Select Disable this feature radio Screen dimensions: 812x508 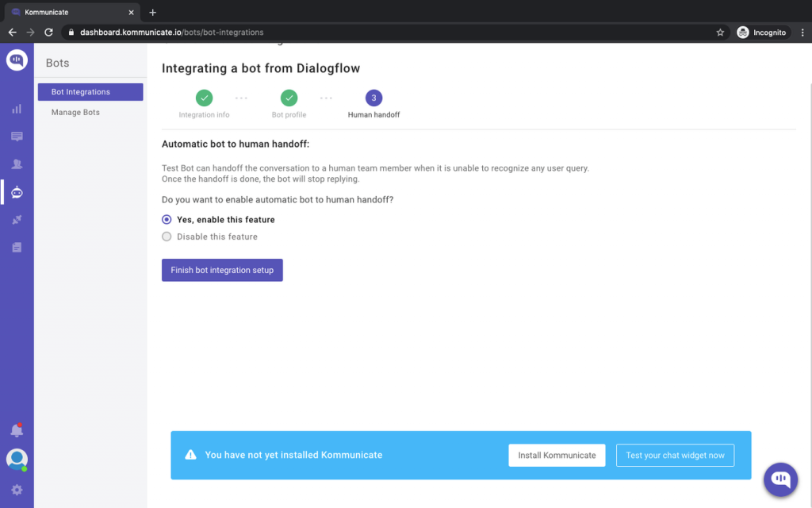click(167, 237)
